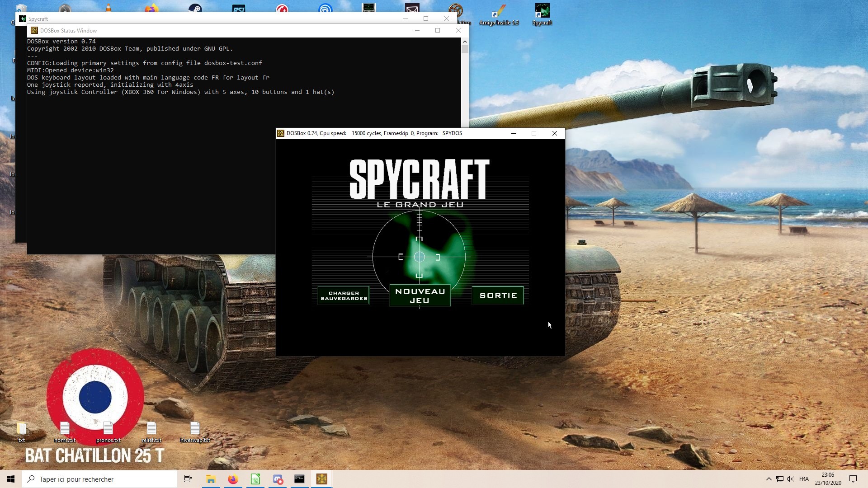The height and width of the screenshot is (488, 868).
Task: Select the txt folder on the desktop
Action: pos(21,432)
